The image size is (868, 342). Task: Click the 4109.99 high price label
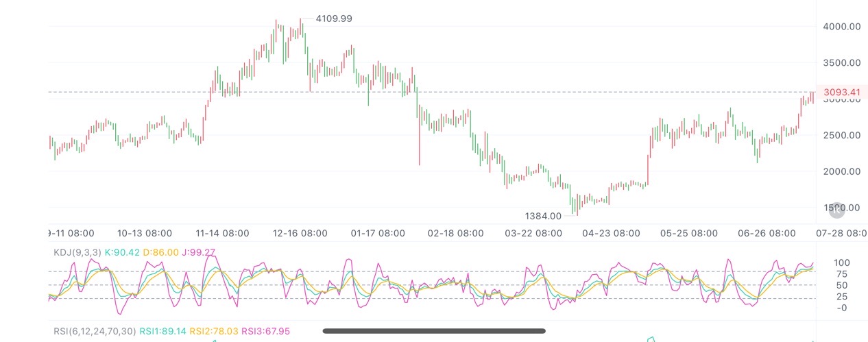pyautogui.click(x=334, y=19)
